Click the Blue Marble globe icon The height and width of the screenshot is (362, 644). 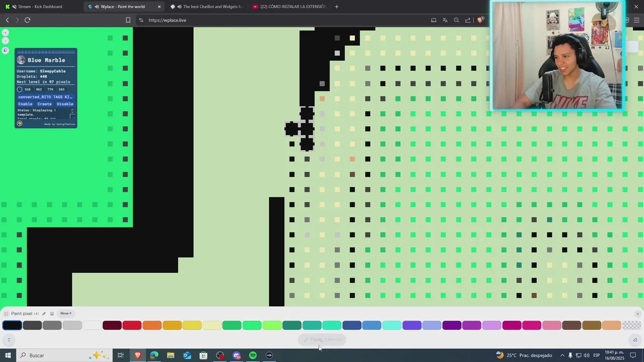point(21,60)
